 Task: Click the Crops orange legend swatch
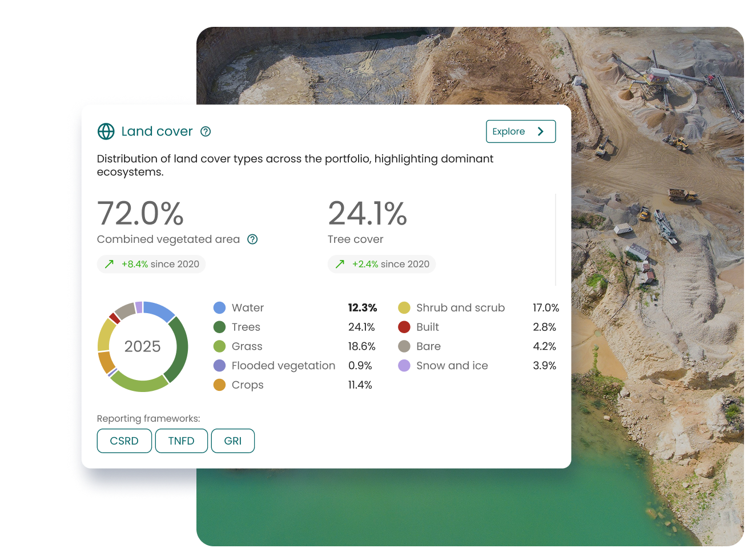219,385
